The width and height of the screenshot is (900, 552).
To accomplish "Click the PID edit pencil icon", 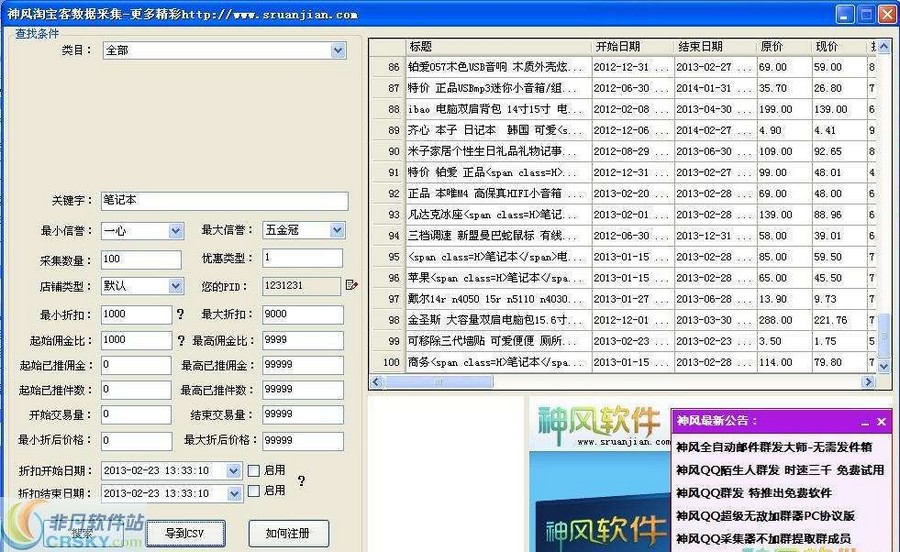I will point(351,285).
